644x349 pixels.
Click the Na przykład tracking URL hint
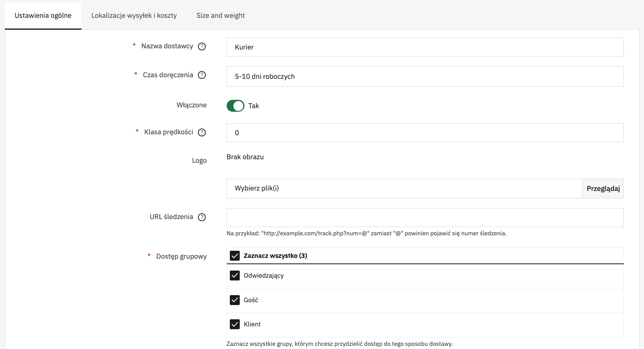(x=367, y=233)
